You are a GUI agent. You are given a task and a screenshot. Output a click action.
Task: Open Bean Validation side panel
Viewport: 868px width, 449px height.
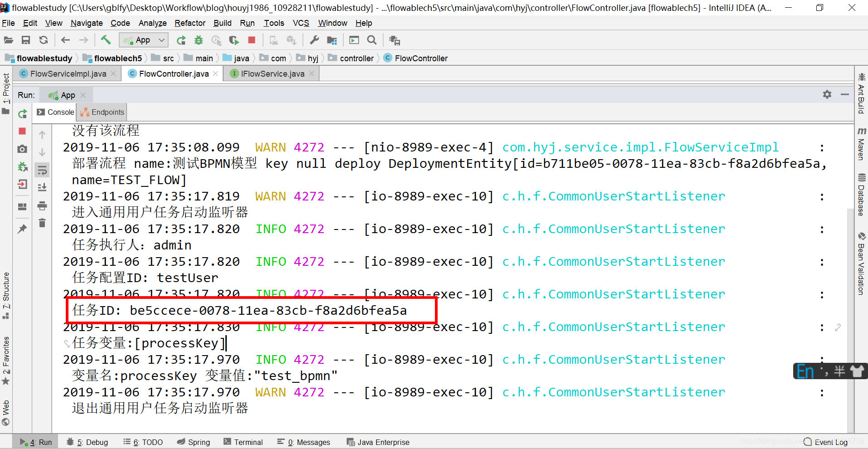click(861, 264)
